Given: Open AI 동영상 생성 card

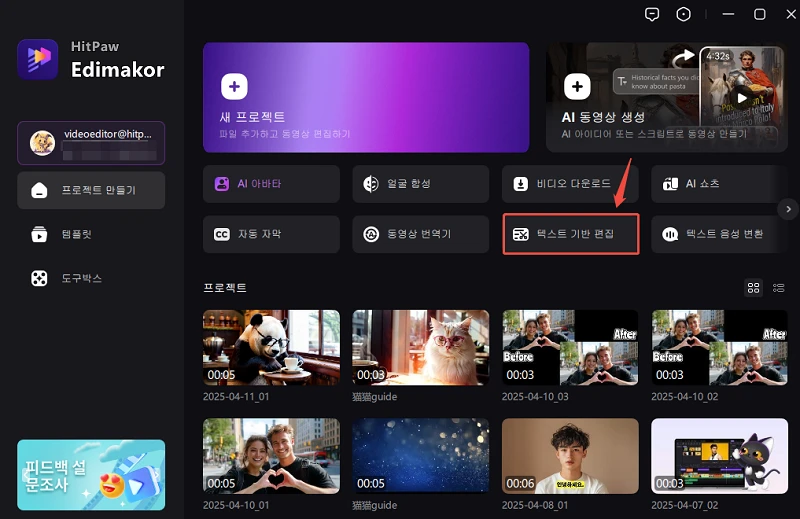Looking at the screenshot, I should (x=666, y=97).
